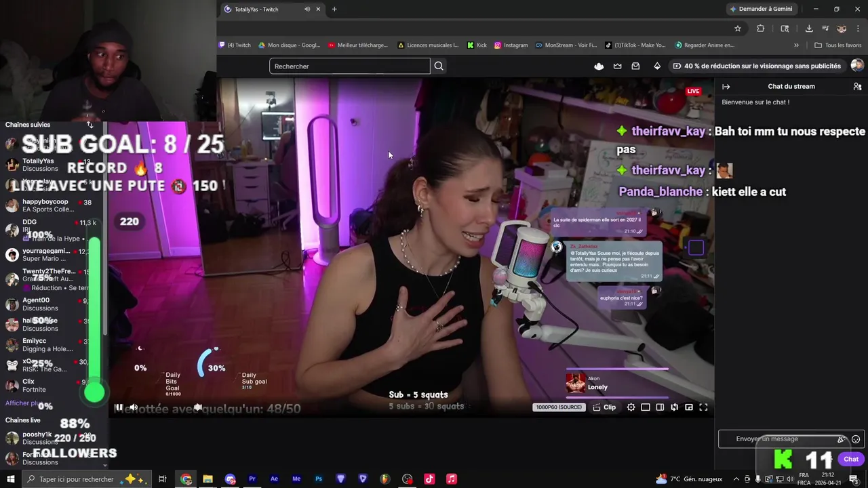Select the TotallyYas - Twitch browser tab
This screenshot has width=868, height=488.
pos(271,9)
